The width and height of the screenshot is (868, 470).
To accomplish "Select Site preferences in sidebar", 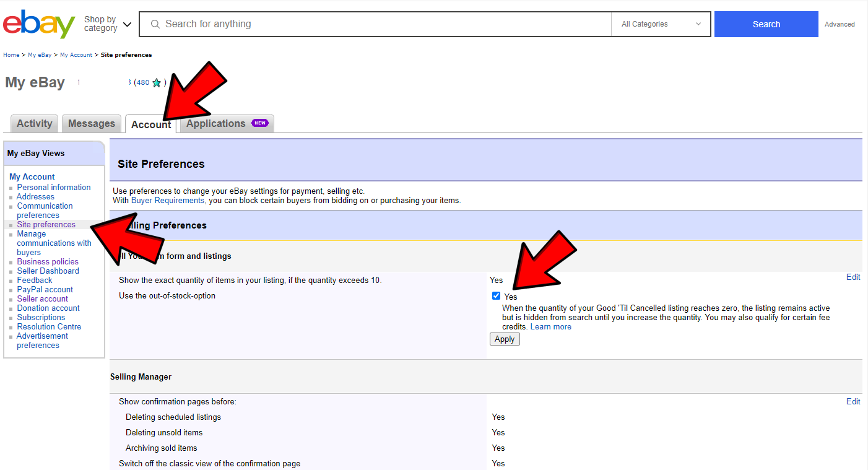I will [x=46, y=224].
